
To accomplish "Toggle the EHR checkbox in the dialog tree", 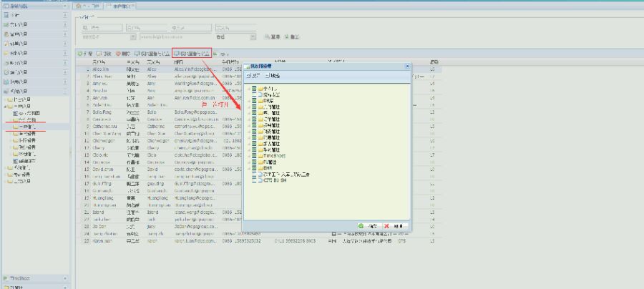I will click(x=254, y=168).
